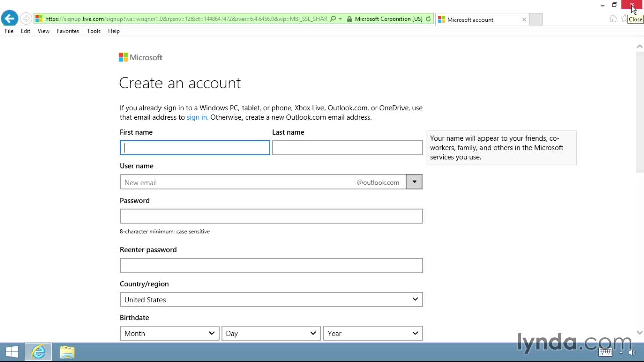Click the refresh icon in address bar
Viewport: 644px width, 362px height.
point(428,19)
